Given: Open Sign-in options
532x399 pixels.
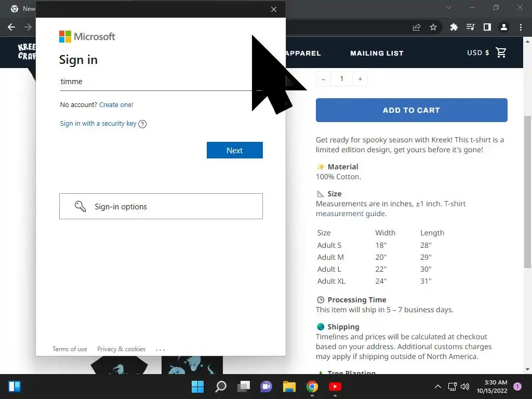Looking at the screenshot, I should (x=161, y=206).
